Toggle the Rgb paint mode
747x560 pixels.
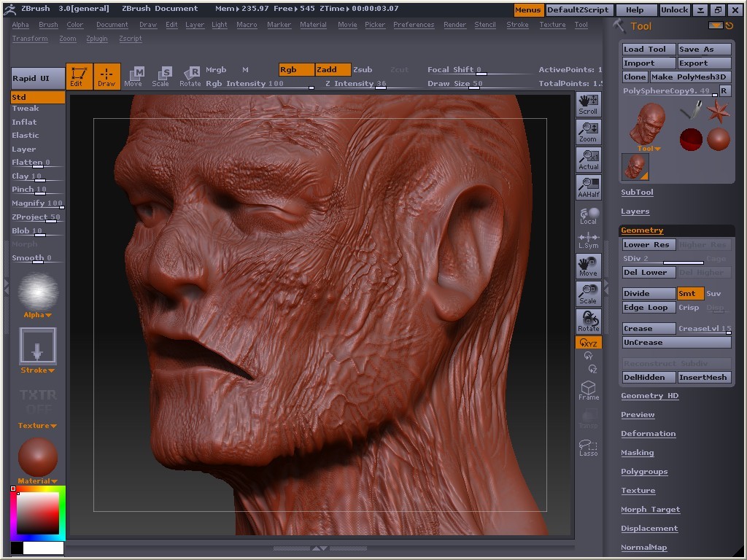click(x=296, y=69)
